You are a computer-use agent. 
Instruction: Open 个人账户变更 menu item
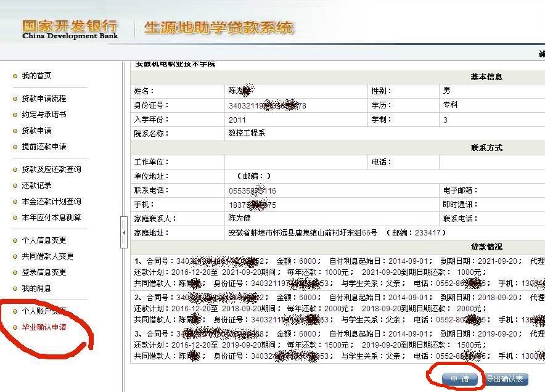click(43, 311)
